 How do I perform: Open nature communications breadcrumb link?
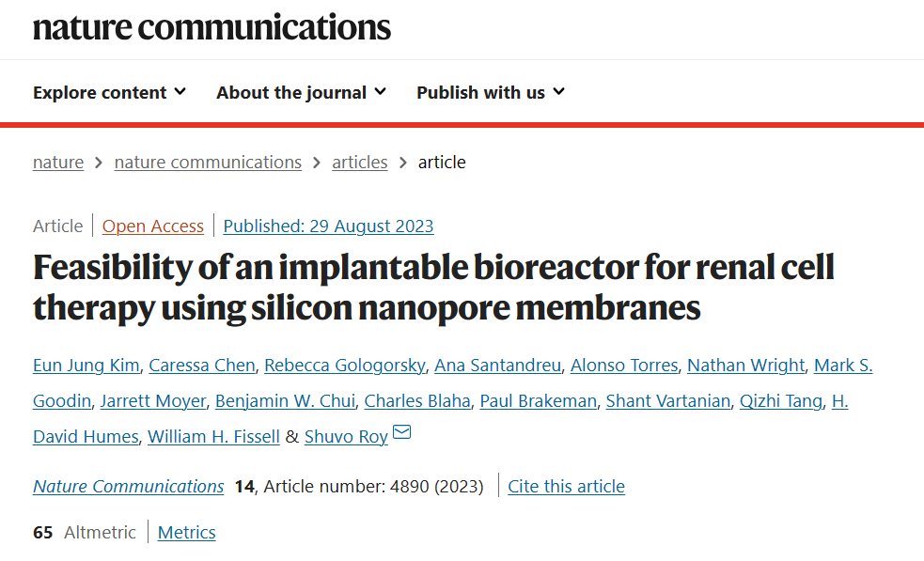pyautogui.click(x=208, y=162)
